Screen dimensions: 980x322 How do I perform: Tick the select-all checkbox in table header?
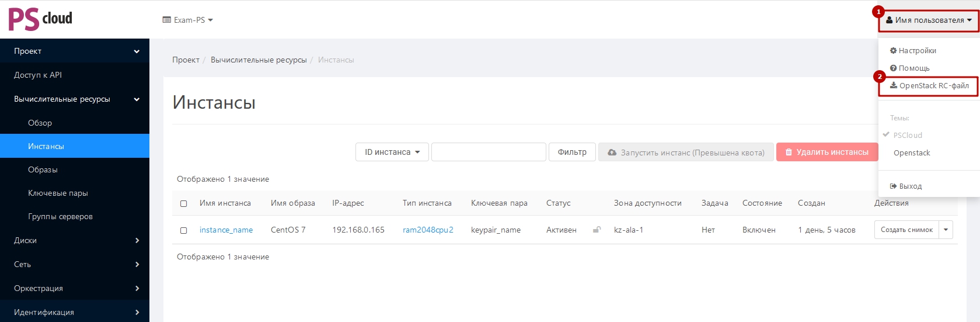183,203
